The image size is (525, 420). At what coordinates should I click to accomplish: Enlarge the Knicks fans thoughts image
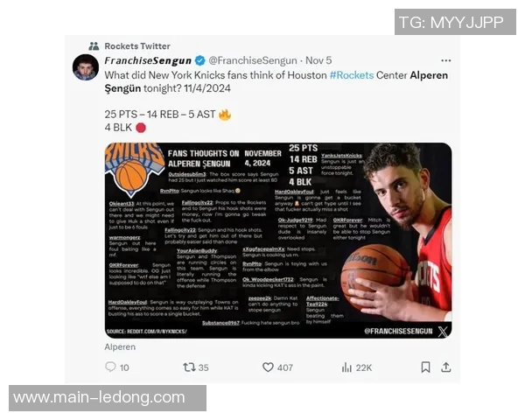278,240
